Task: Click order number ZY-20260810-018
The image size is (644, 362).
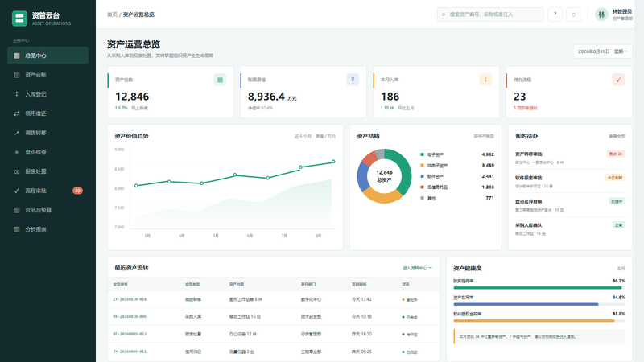Action: click(x=130, y=299)
